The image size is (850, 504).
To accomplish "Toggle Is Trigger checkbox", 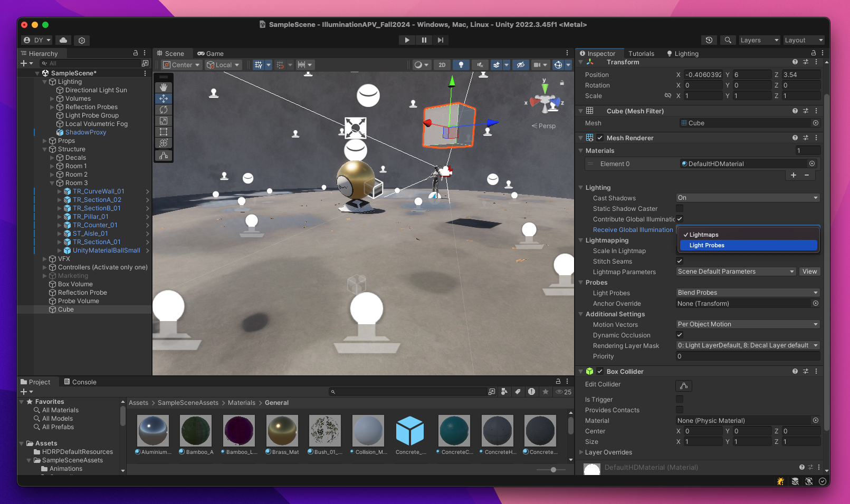I will click(680, 399).
